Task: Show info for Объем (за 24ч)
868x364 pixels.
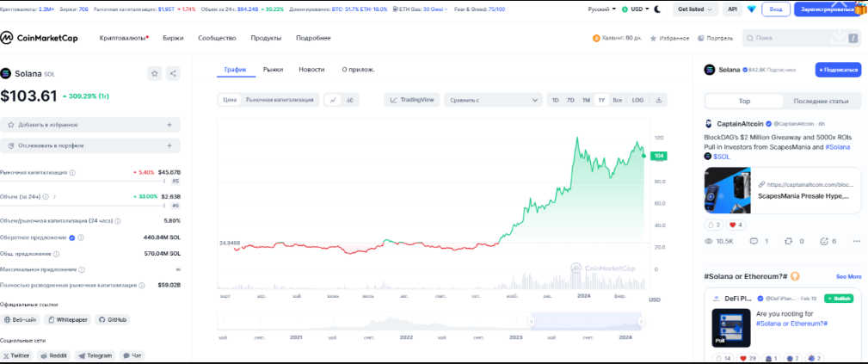Action: (x=46, y=197)
